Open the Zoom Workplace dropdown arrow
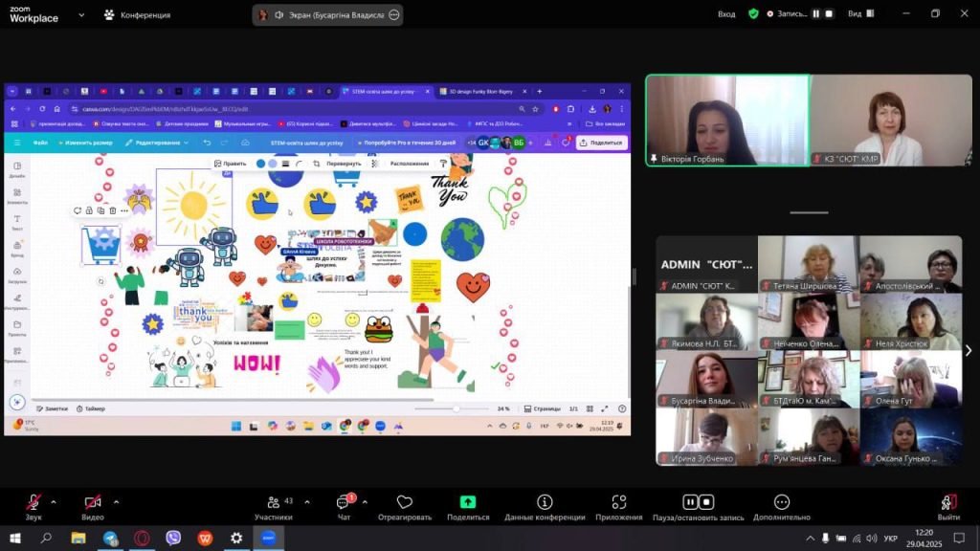 click(81, 15)
